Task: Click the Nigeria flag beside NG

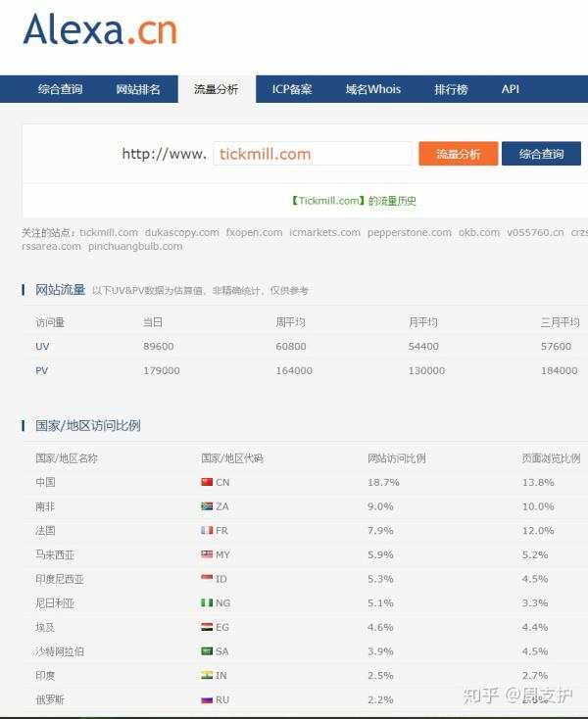Action: point(207,602)
